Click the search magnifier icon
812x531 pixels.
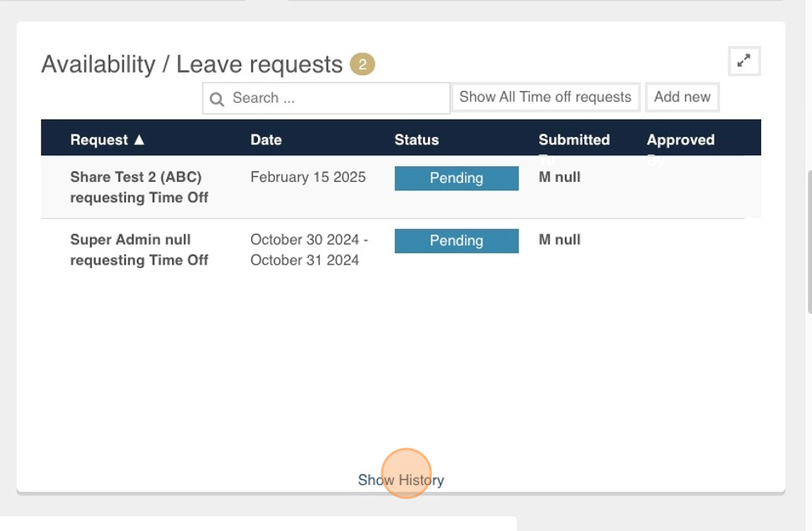coord(217,99)
